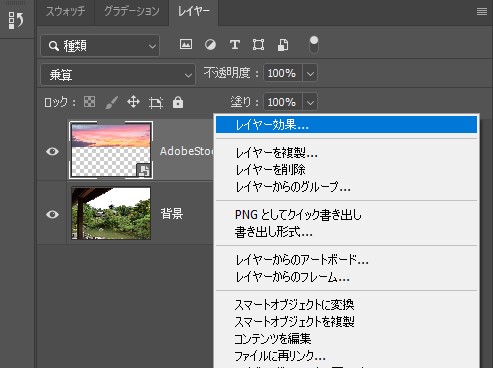Screen dimensions: 493x368
Task: Choose レイヤーからのアートボード... menu item
Action: click(346, 260)
